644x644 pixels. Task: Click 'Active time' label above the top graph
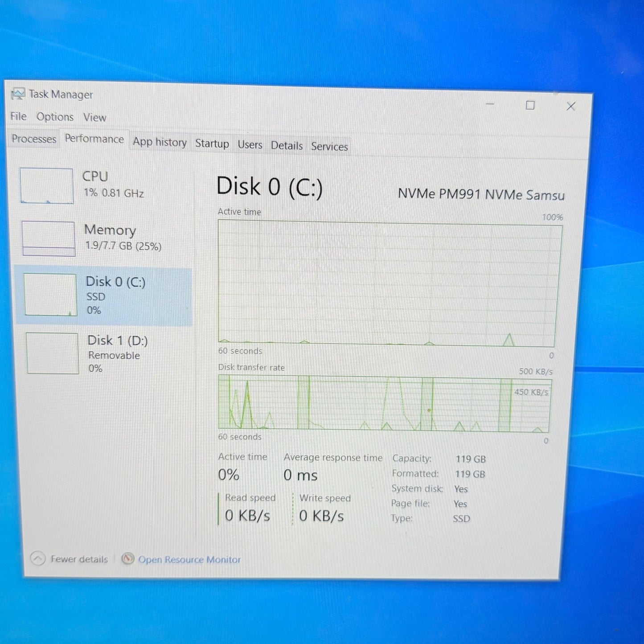pyautogui.click(x=239, y=212)
